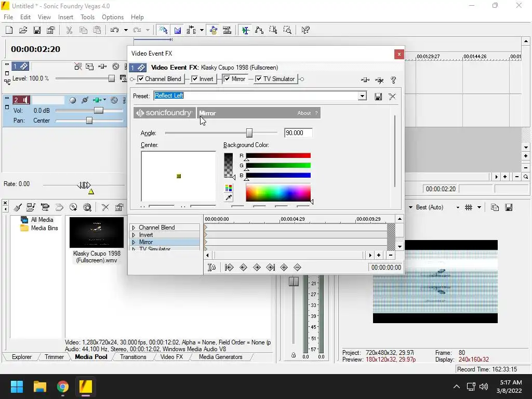Toggle Automatic Crossfades toolbar icon
This screenshot has width=532, height=399.
pyautogui.click(x=178, y=30)
